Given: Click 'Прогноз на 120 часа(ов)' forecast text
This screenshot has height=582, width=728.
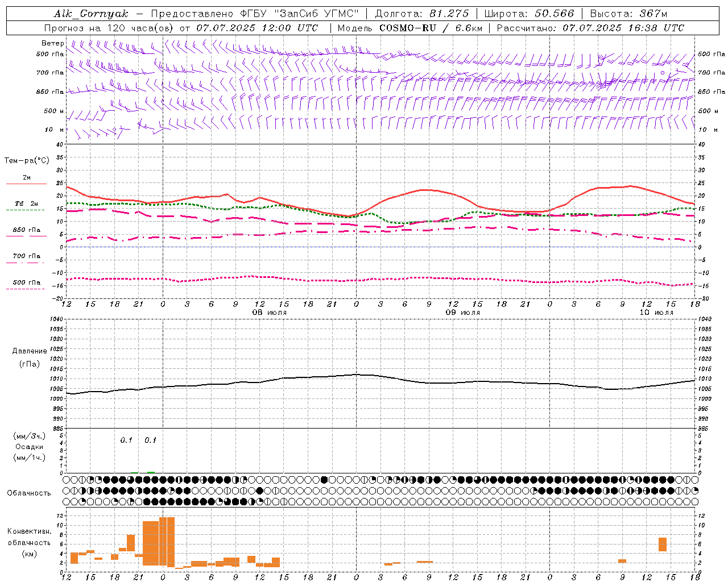Looking at the screenshot, I should coord(109,28).
